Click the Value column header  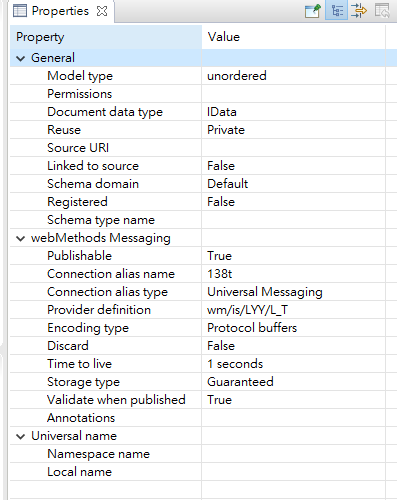pos(293,37)
